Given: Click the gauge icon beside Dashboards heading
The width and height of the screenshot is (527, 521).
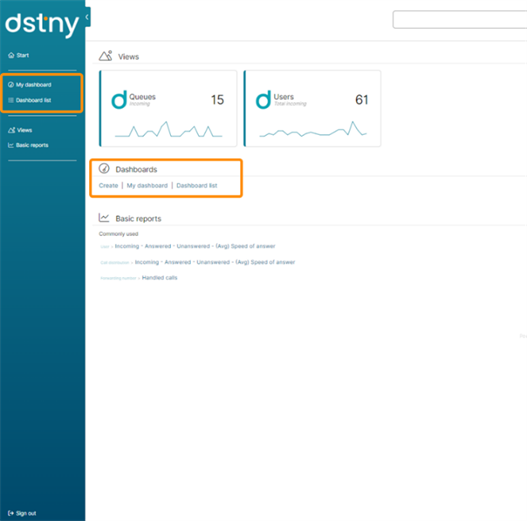Looking at the screenshot, I should [104, 168].
